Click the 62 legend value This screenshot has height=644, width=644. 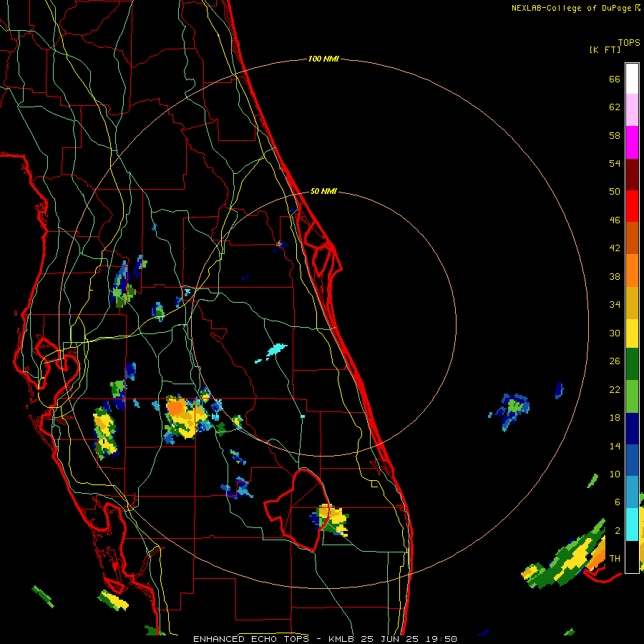tap(615, 107)
